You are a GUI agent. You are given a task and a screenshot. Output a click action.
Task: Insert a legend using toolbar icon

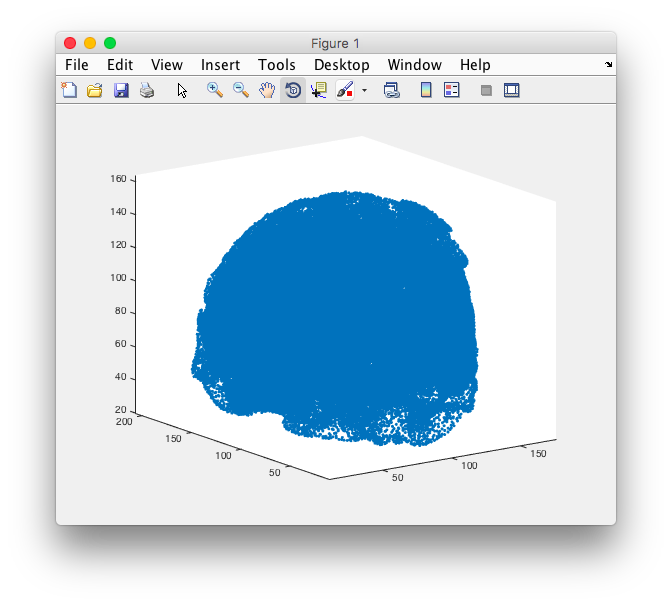(x=452, y=90)
